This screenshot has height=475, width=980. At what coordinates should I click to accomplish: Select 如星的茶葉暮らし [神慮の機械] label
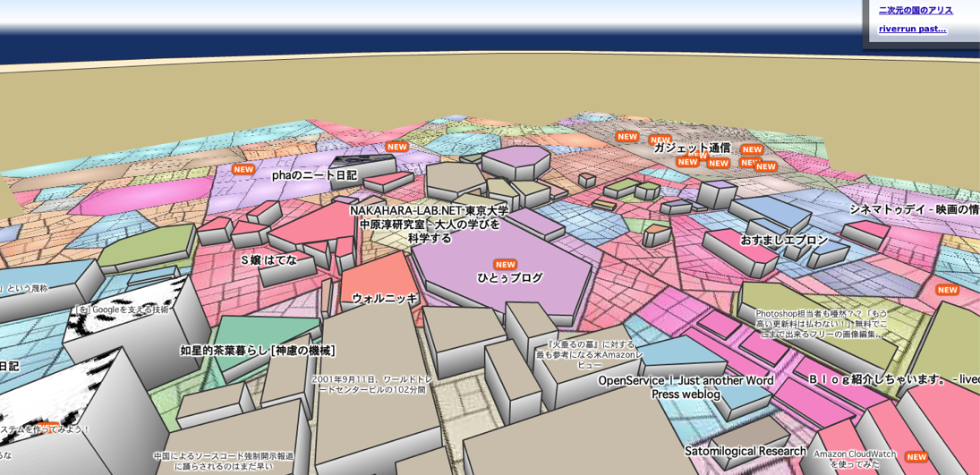tap(258, 351)
